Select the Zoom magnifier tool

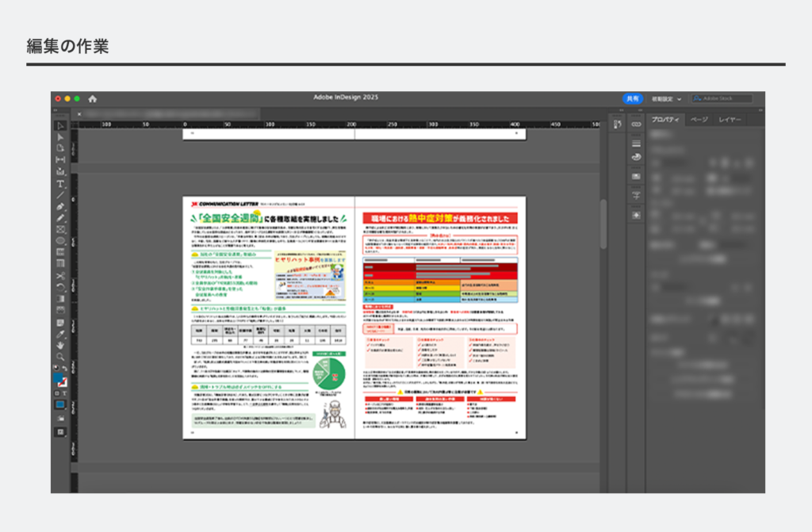pyautogui.click(x=60, y=357)
